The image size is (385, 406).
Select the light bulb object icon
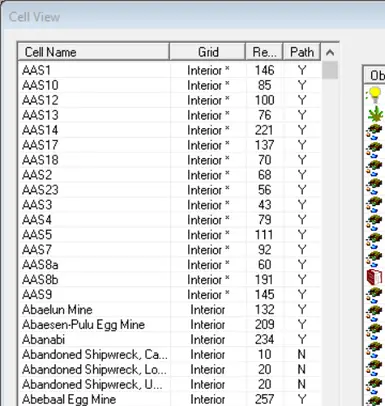tap(375, 95)
